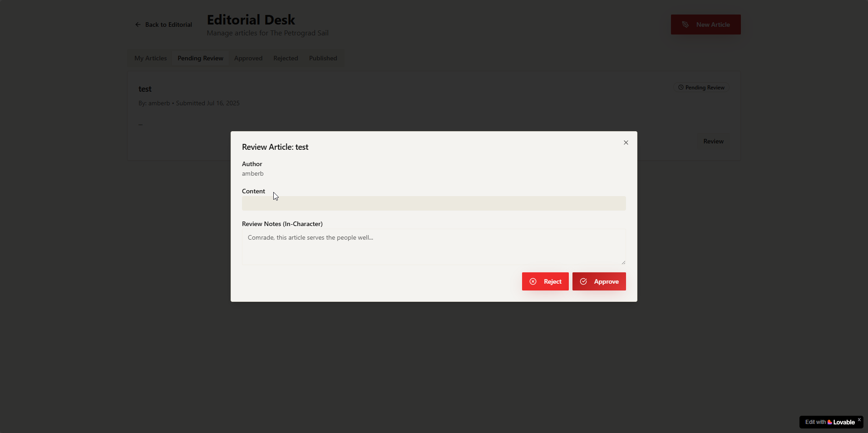Click the pen icon in New Article
The width and height of the screenshot is (868, 433).
[686, 25]
